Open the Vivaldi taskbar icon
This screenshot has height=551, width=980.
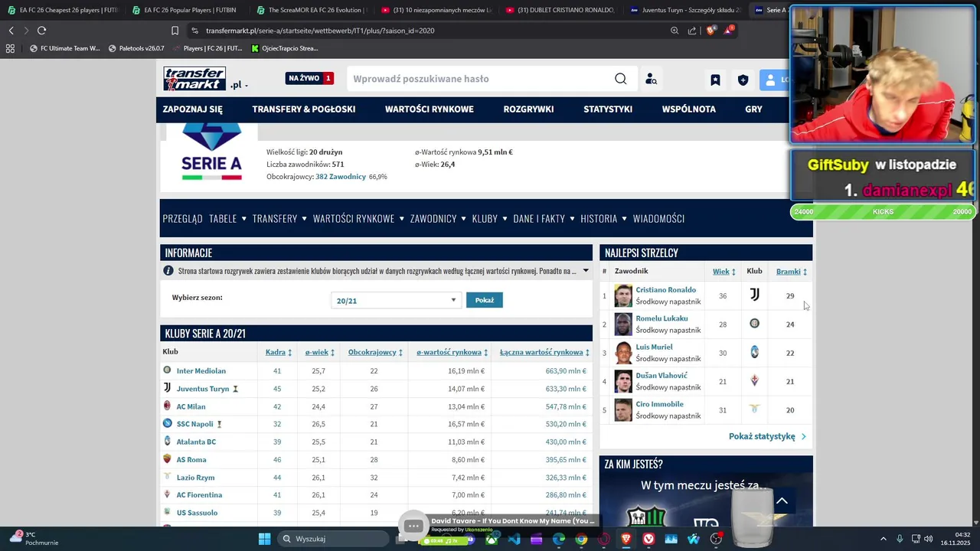[648, 539]
